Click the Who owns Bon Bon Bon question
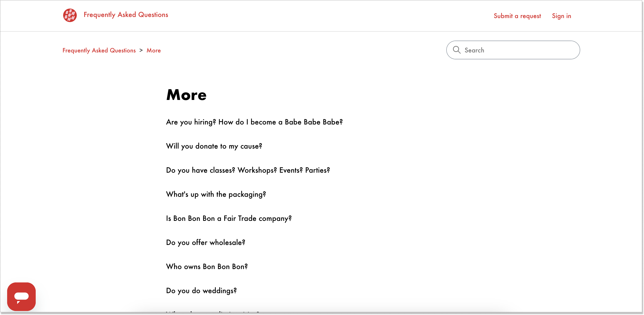The width and height of the screenshot is (644, 315). pos(207,267)
